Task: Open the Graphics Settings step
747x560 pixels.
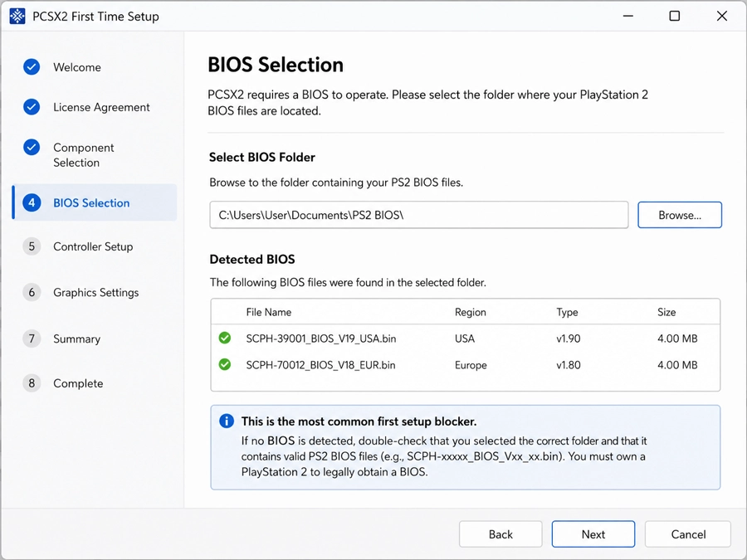Action: 95,292
